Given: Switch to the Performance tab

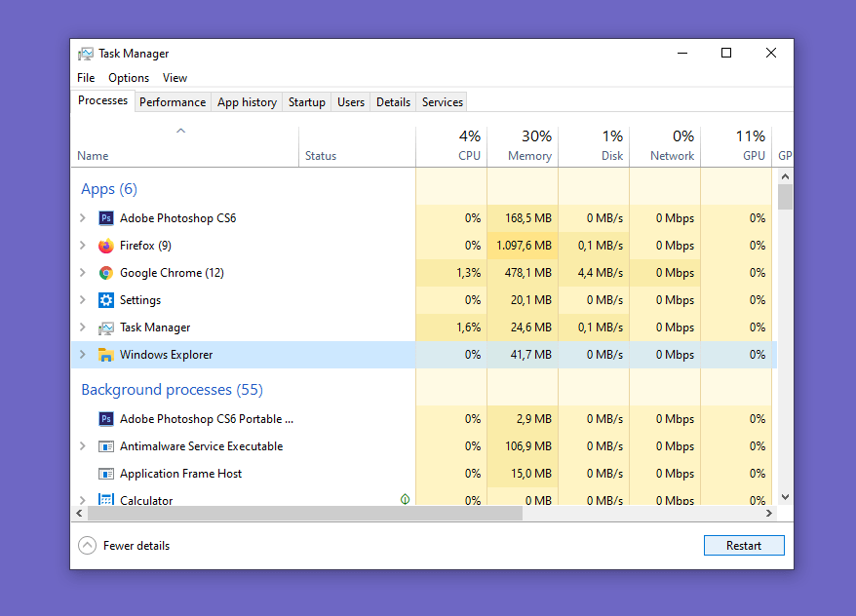Looking at the screenshot, I should 173,102.
